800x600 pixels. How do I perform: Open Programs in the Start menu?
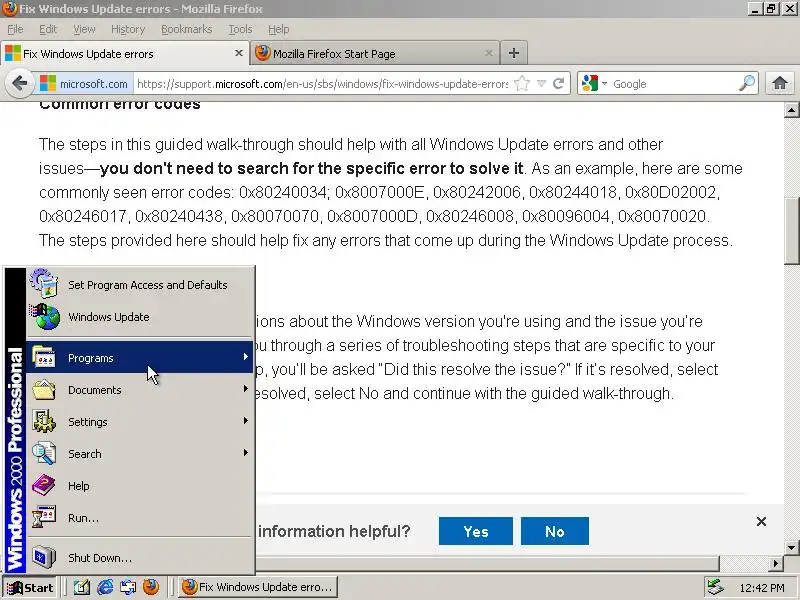click(x=140, y=358)
